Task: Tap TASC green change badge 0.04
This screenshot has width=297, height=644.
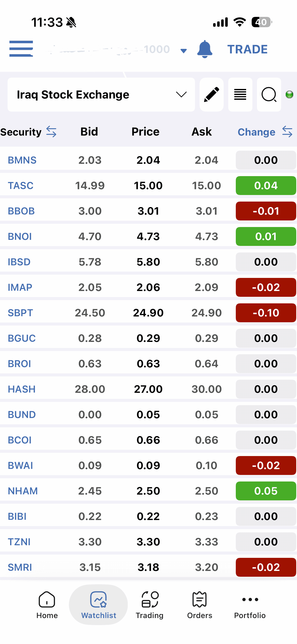Action: tap(266, 185)
